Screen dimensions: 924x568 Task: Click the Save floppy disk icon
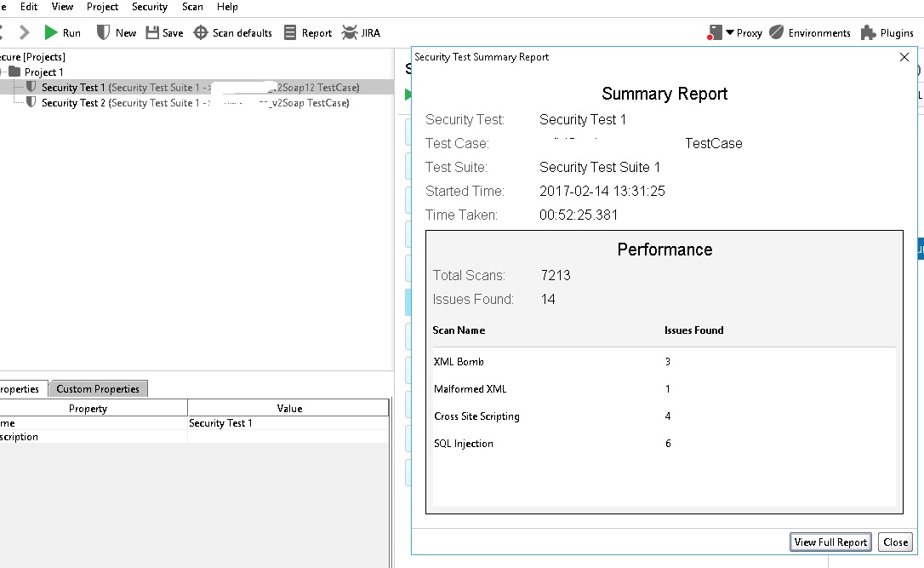(152, 32)
